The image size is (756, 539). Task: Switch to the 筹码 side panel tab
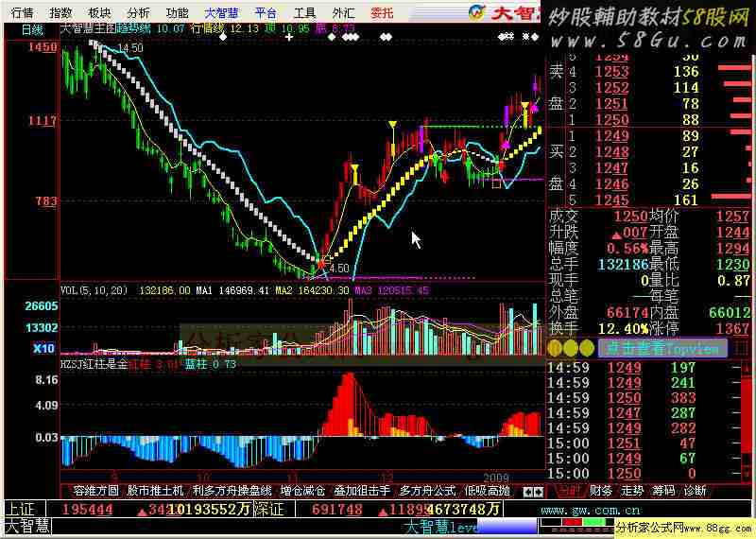tap(663, 491)
